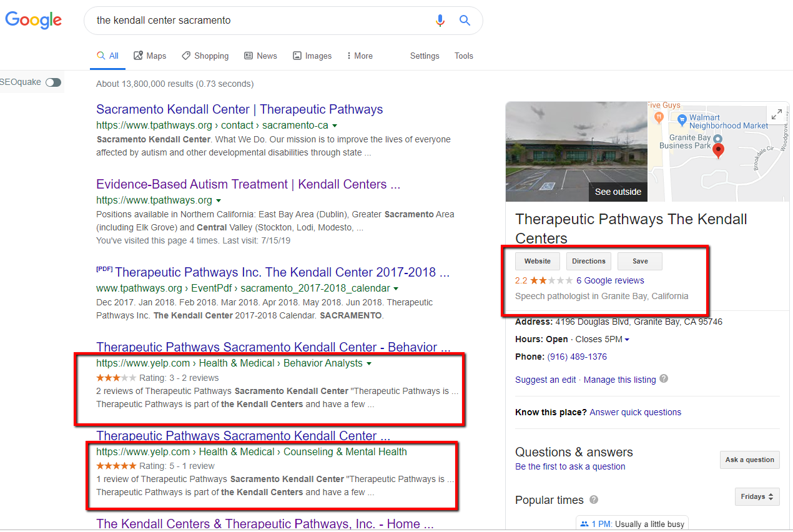Screen dimensions: 793x532
Task: Click the expand map arrows icon
Action: tap(776, 114)
